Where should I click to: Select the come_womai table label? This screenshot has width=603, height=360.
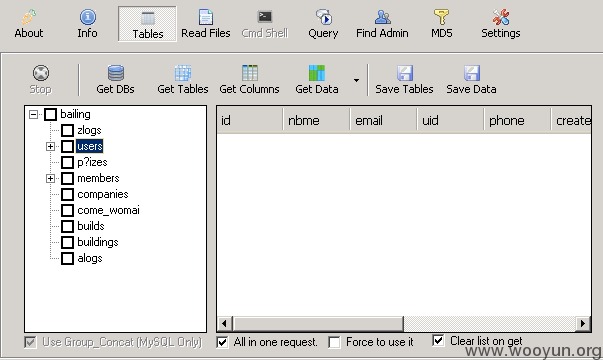(108, 210)
